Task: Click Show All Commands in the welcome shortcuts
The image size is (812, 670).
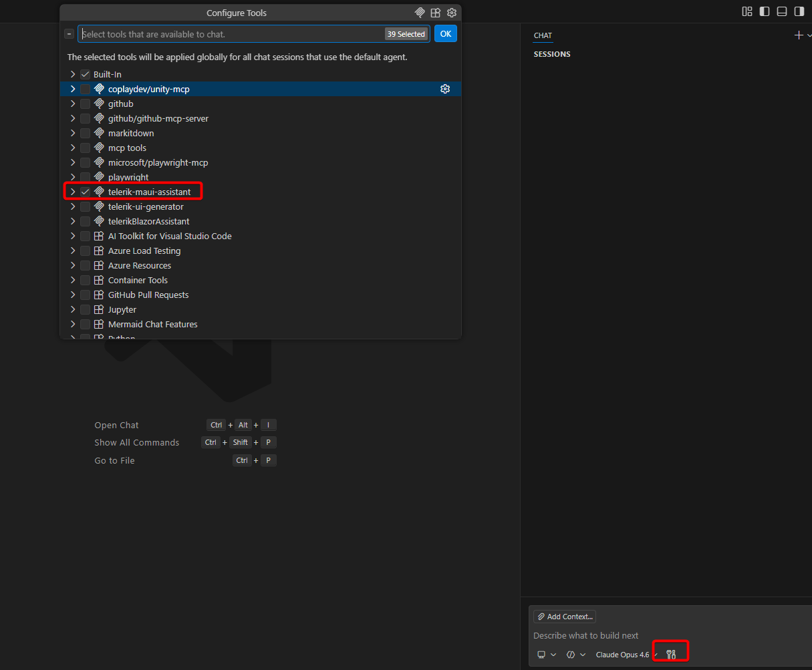Action: click(137, 442)
